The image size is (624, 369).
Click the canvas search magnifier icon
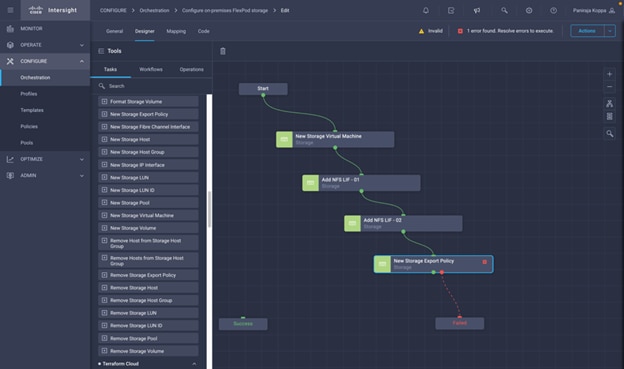pyautogui.click(x=609, y=134)
